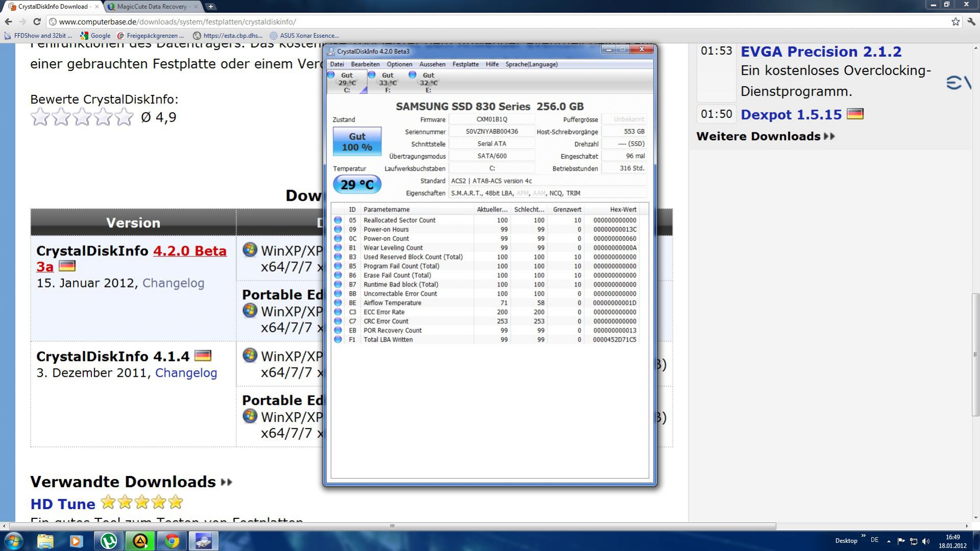The image size is (980, 551).
Task: Open Verwandte Downloads heading link
Action: [131, 482]
